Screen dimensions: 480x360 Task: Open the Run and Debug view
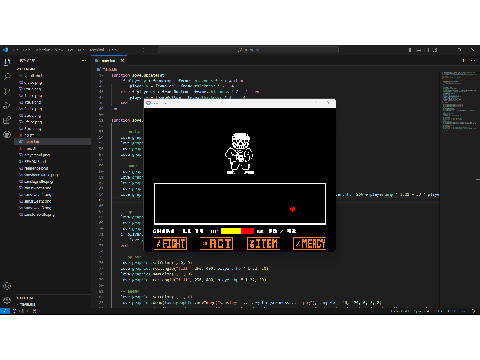[7, 106]
